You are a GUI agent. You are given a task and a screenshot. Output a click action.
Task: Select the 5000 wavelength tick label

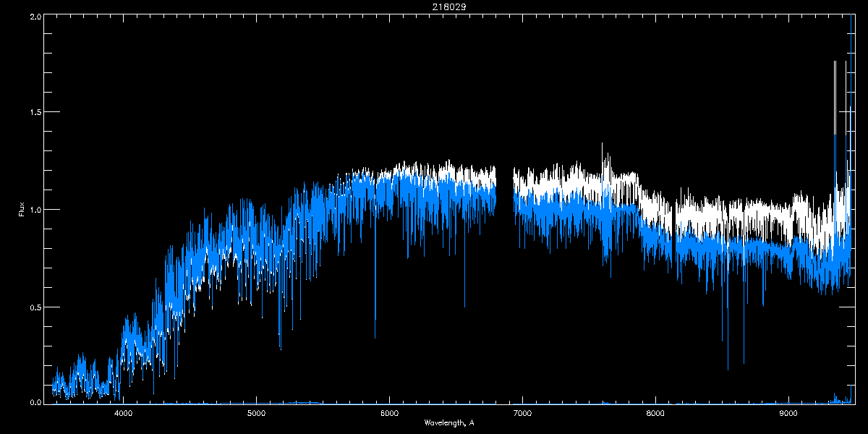click(x=256, y=413)
